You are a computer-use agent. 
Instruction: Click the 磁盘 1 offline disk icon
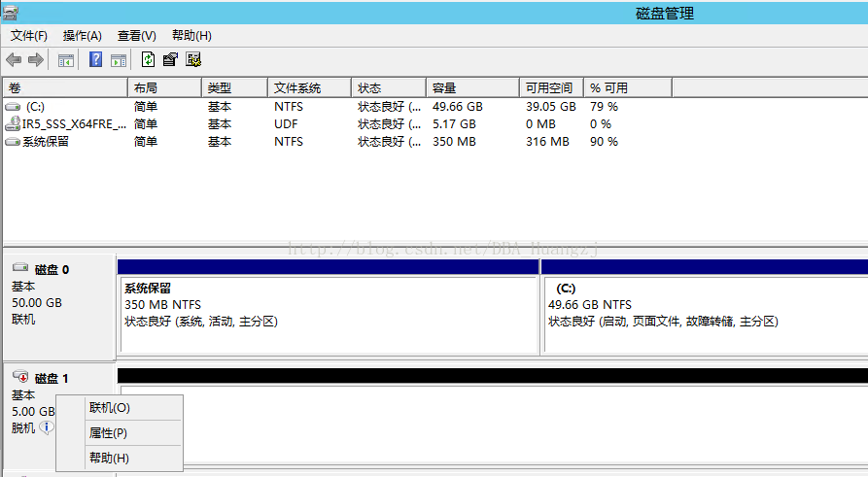point(20,376)
